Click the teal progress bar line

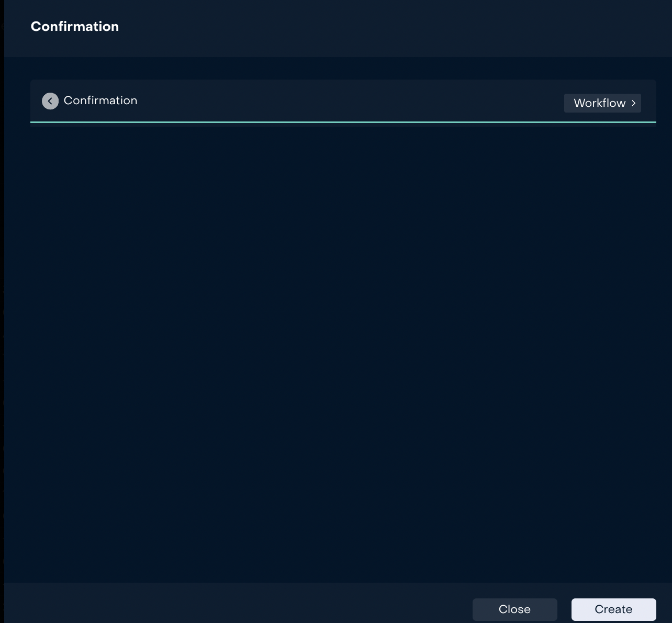tap(343, 122)
